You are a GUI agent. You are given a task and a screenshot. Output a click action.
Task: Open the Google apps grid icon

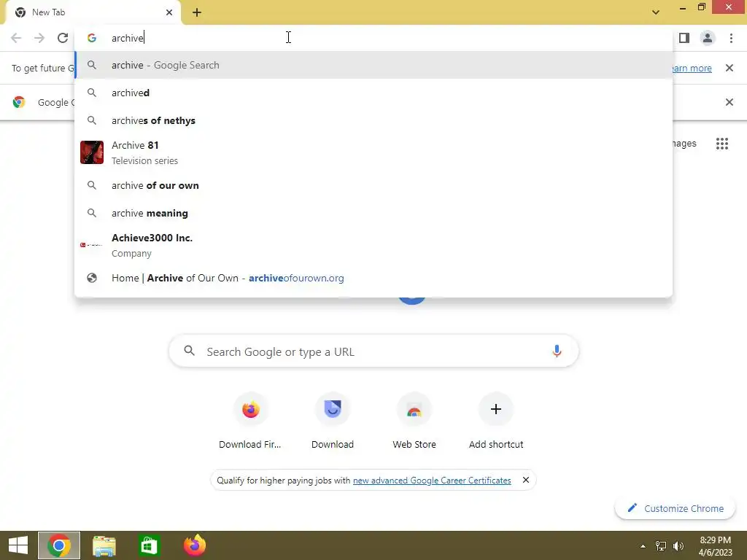pyautogui.click(x=721, y=144)
